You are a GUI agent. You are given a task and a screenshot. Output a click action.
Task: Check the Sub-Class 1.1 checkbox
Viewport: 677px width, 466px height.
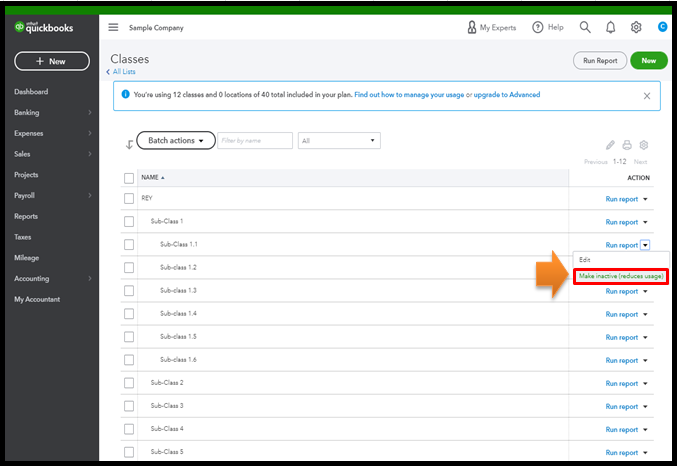(129, 244)
